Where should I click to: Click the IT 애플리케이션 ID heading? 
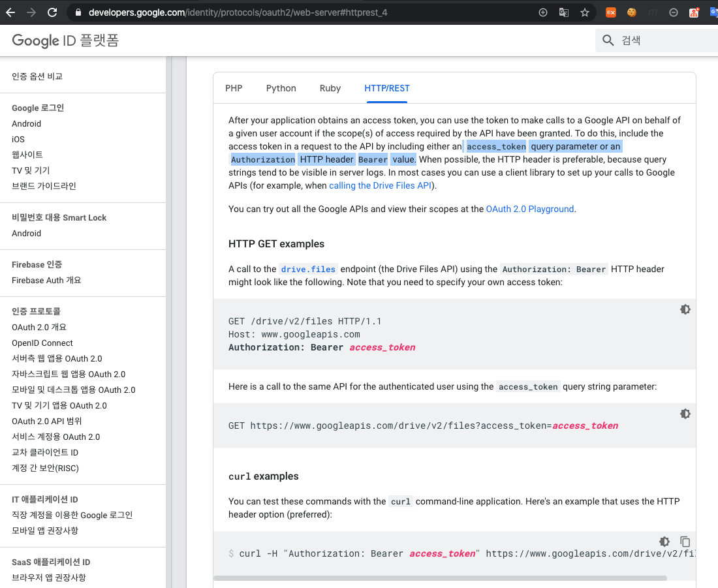pos(45,500)
